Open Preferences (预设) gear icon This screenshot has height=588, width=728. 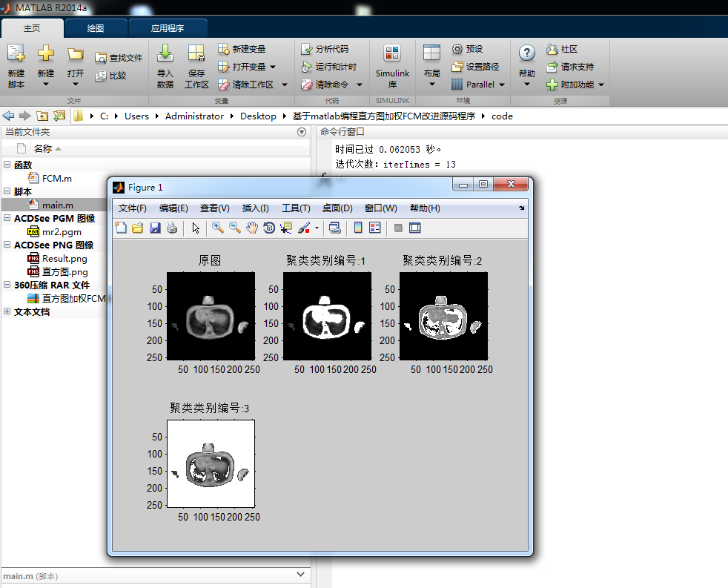pos(457,49)
